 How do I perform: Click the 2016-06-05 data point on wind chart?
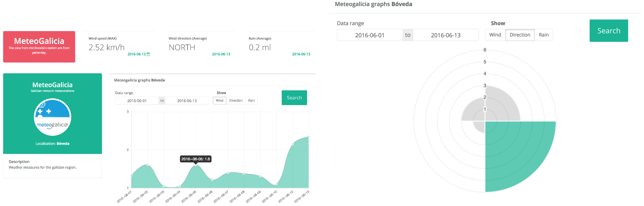click(x=196, y=165)
